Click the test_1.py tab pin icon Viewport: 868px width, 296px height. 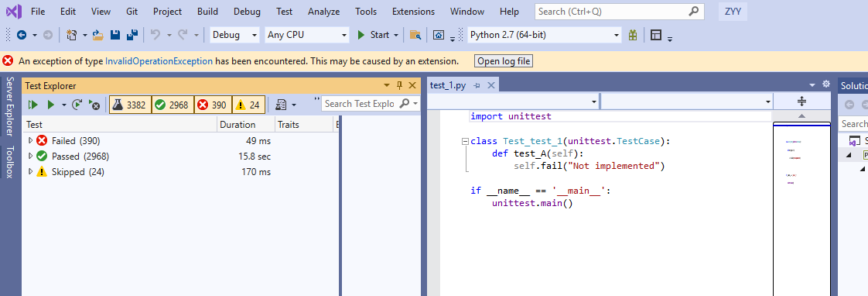[x=477, y=85]
